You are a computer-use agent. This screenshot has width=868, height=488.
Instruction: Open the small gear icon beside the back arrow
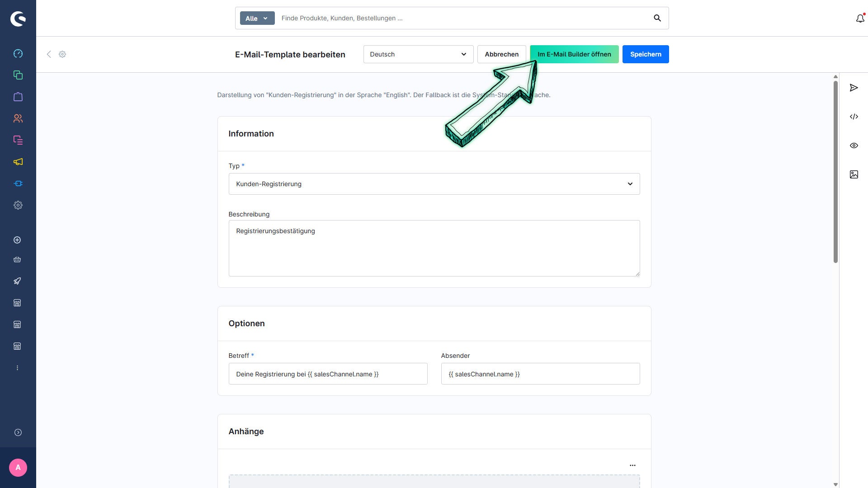point(62,54)
